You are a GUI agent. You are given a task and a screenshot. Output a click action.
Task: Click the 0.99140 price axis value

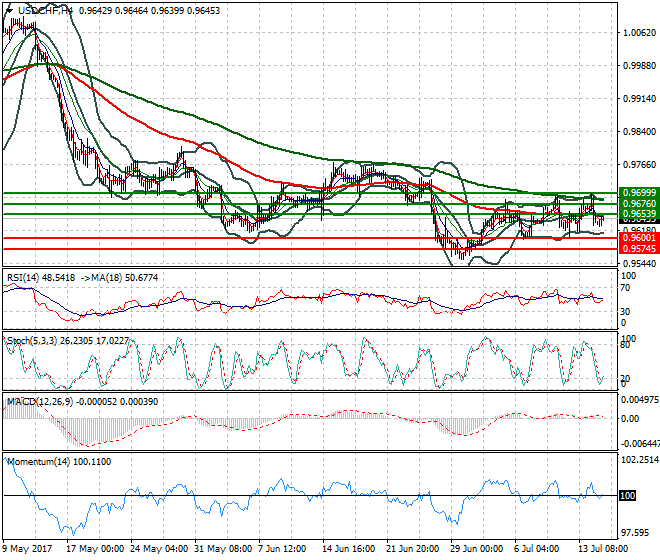(x=639, y=99)
